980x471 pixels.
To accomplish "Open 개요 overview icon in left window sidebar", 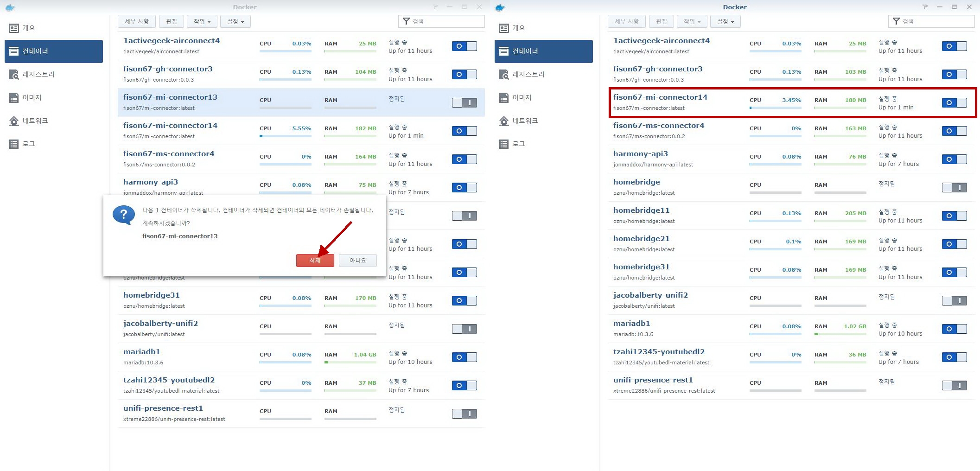I will click(x=14, y=28).
